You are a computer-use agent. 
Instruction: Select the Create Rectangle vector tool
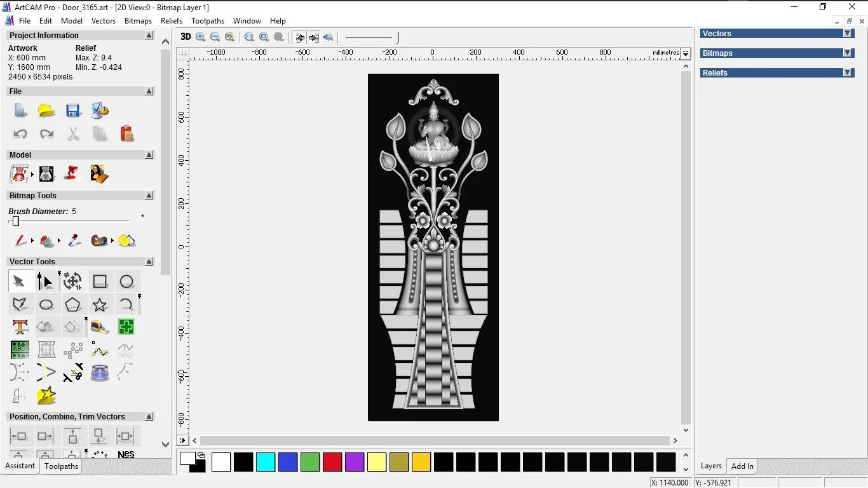tap(100, 281)
